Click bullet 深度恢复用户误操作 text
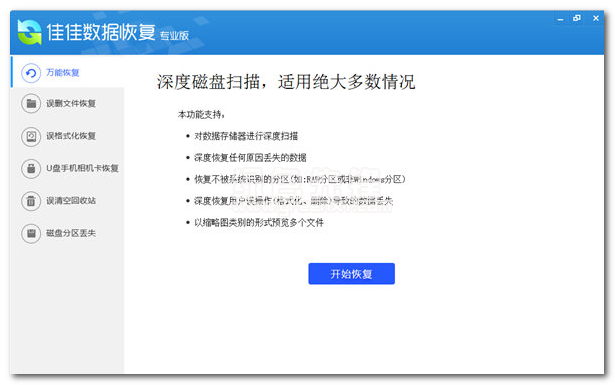The image size is (615, 385). tap(293, 201)
